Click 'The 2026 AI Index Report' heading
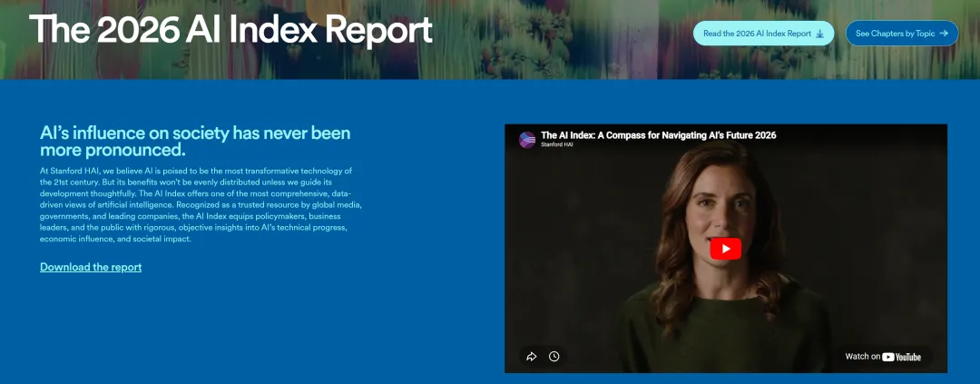Viewport: 980px width, 384px height. (230, 30)
